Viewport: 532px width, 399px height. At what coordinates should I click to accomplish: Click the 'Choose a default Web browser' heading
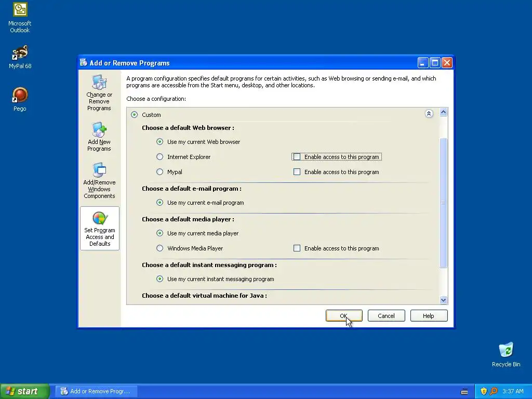point(188,128)
